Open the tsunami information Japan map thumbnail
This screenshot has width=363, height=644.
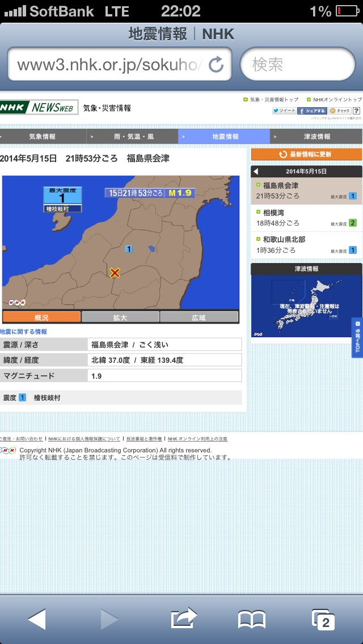point(307,306)
